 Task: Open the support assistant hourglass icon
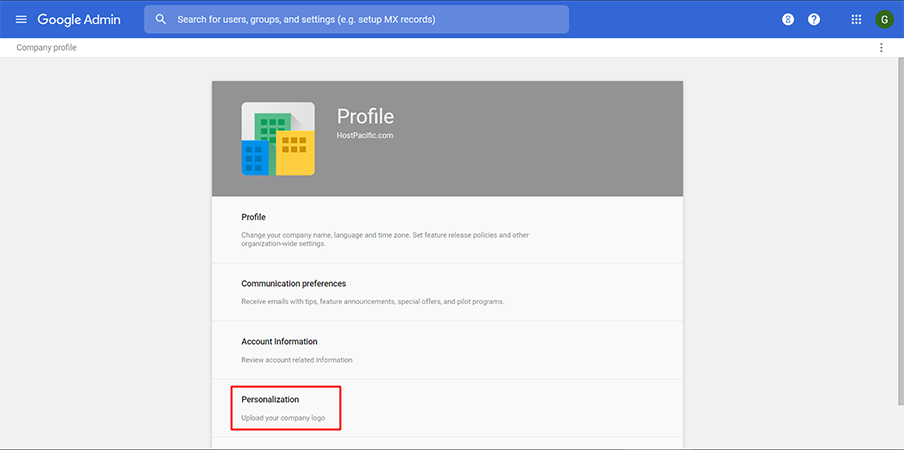[788, 20]
